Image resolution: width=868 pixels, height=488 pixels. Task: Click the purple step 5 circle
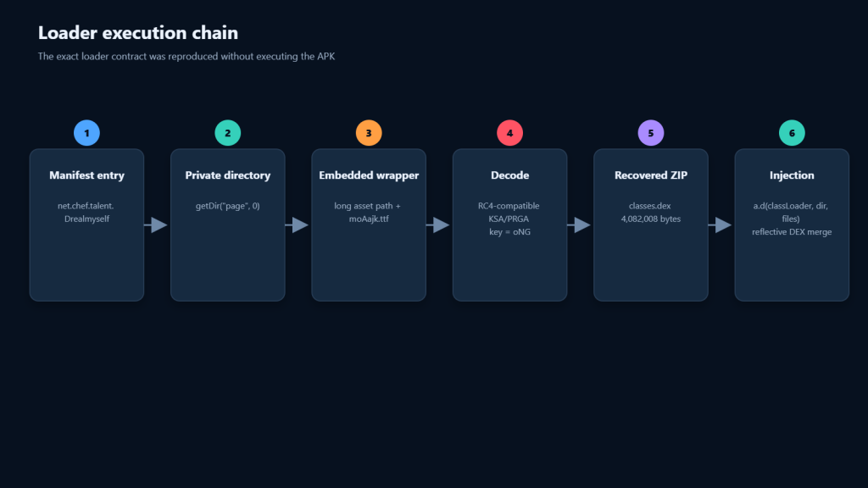click(651, 133)
